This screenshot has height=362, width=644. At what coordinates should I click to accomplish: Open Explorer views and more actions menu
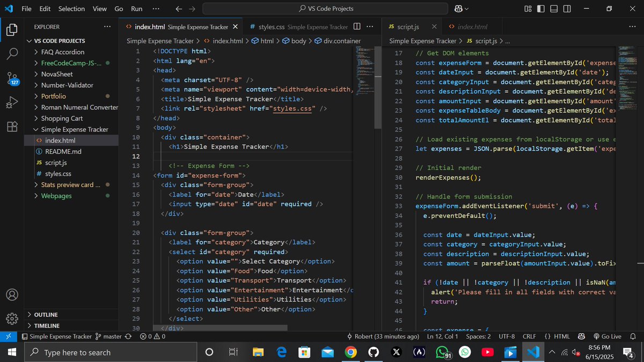(107, 26)
